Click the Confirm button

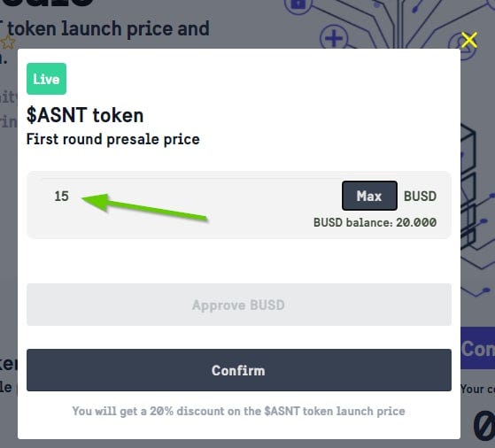click(239, 370)
